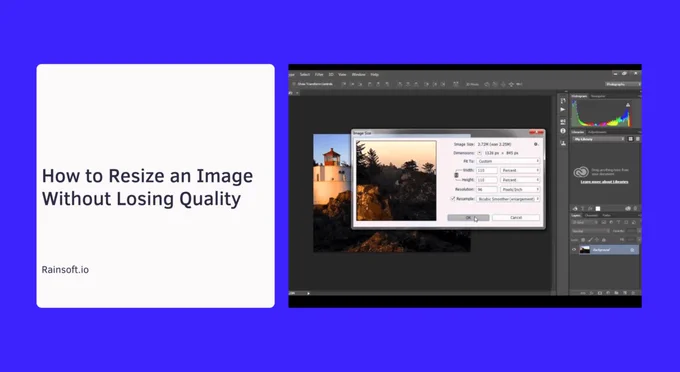Open the Normal blend mode dropdown
This screenshot has height=372, width=680.
(x=590, y=231)
